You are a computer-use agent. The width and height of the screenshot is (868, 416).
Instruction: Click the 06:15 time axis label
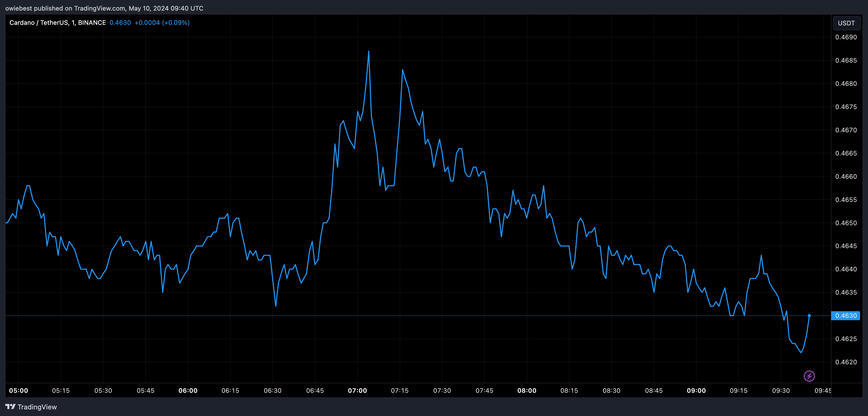pyautogui.click(x=231, y=390)
